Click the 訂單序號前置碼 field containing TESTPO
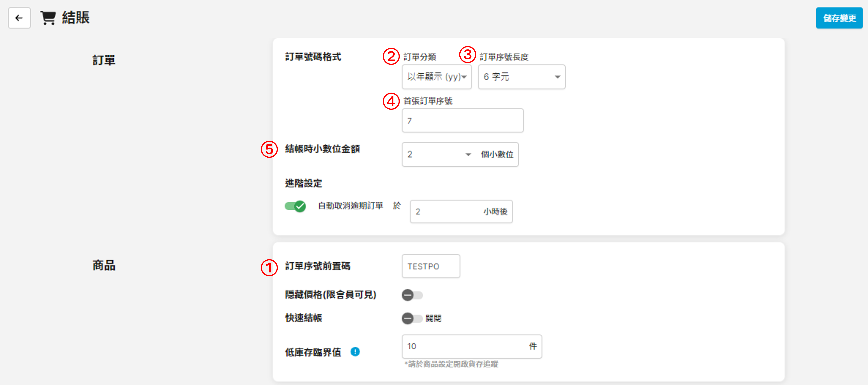The height and width of the screenshot is (385, 868). coord(430,266)
